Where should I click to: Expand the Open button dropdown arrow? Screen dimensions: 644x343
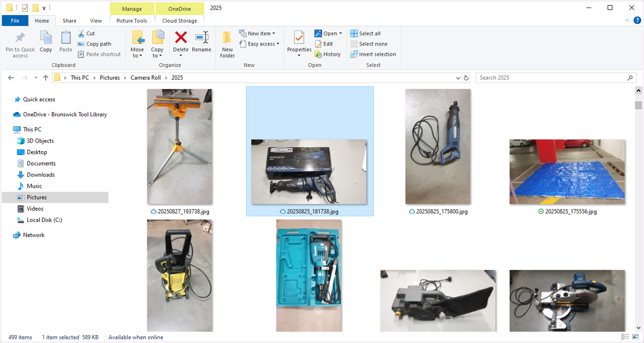point(340,33)
